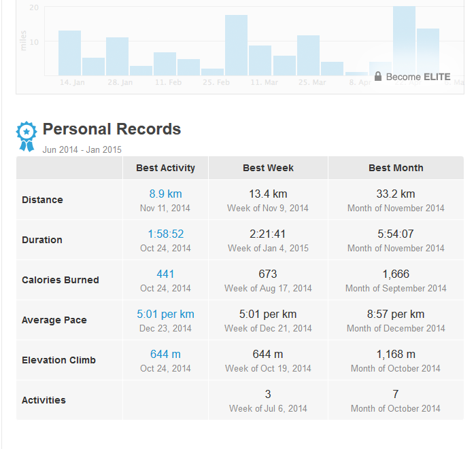The height and width of the screenshot is (449, 476).
Task: Open the 8.9 km best distance activity
Action: click(165, 194)
